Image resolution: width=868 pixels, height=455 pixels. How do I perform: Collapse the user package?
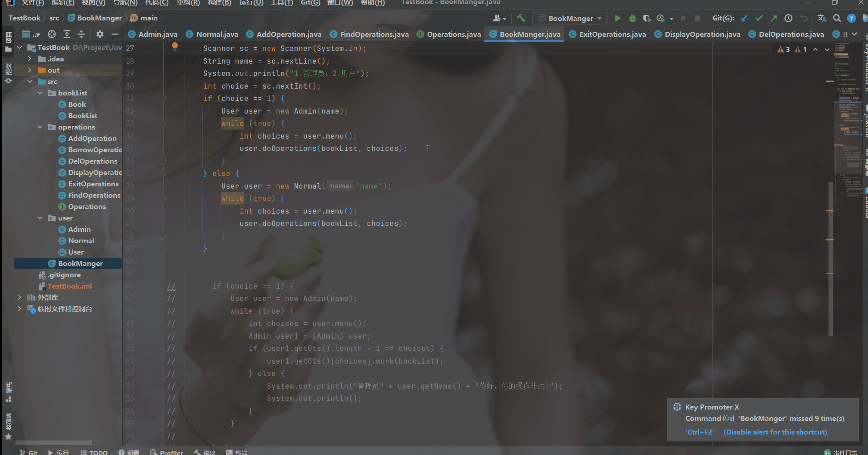pos(40,218)
